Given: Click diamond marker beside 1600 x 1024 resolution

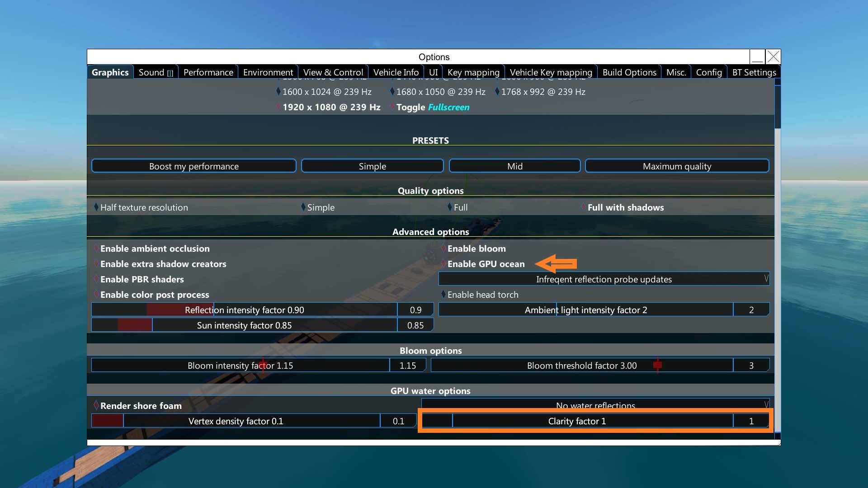Looking at the screenshot, I should coord(278,91).
